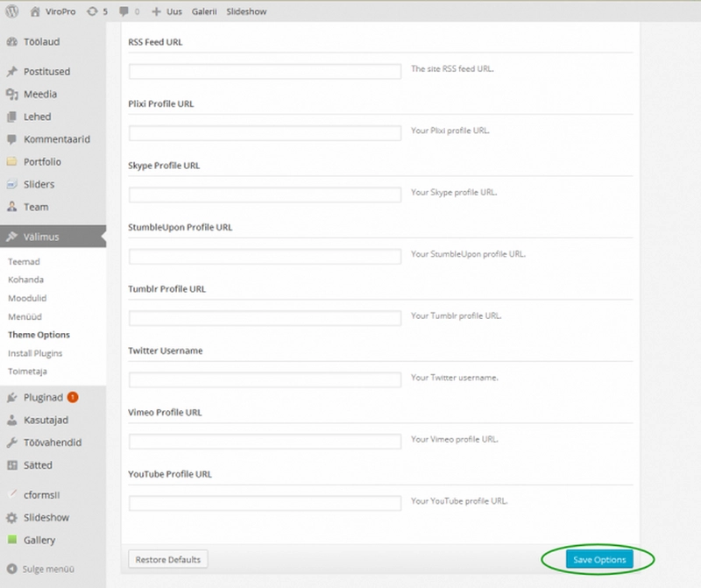The width and height of the screenshot is (701, 588).
Task: Open Install Plugins submenu item
Action: click(x=35, y=353)
